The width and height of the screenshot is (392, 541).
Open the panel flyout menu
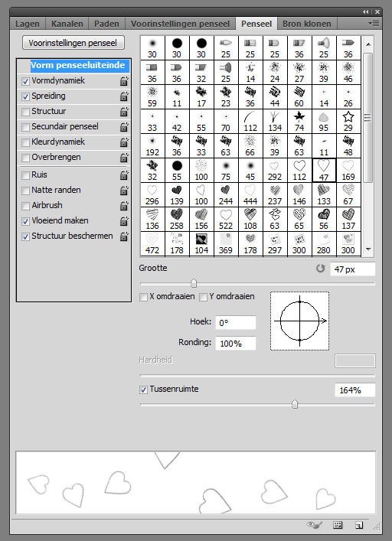tap(374, 24)
